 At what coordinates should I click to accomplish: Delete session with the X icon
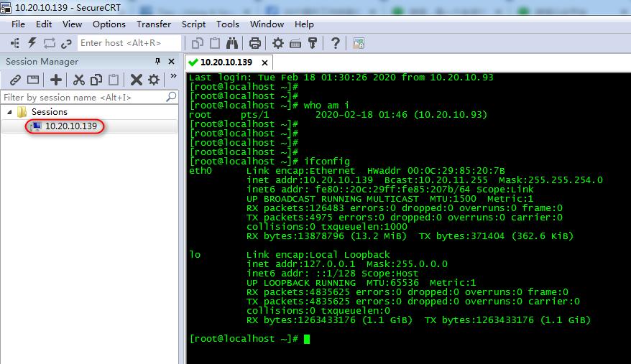tap(137, 80)
